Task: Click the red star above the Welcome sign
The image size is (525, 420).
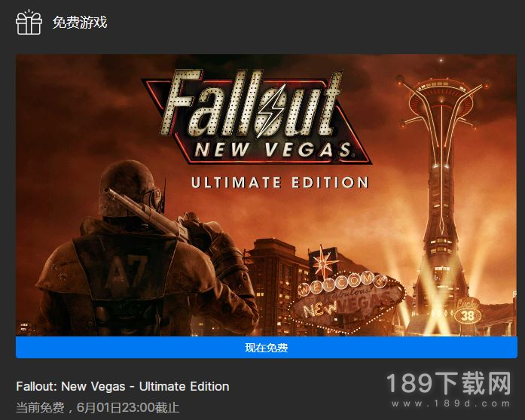Action: (x=324, y=263)
